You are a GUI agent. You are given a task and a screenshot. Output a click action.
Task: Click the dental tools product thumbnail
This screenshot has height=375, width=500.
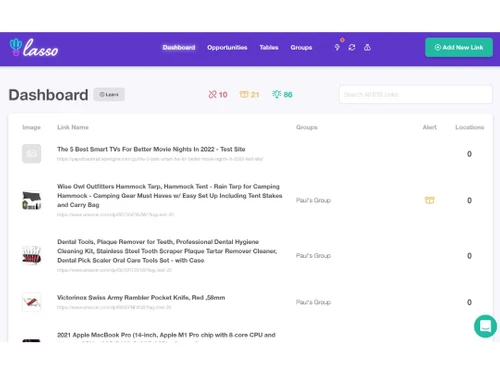tap(32, 255)
